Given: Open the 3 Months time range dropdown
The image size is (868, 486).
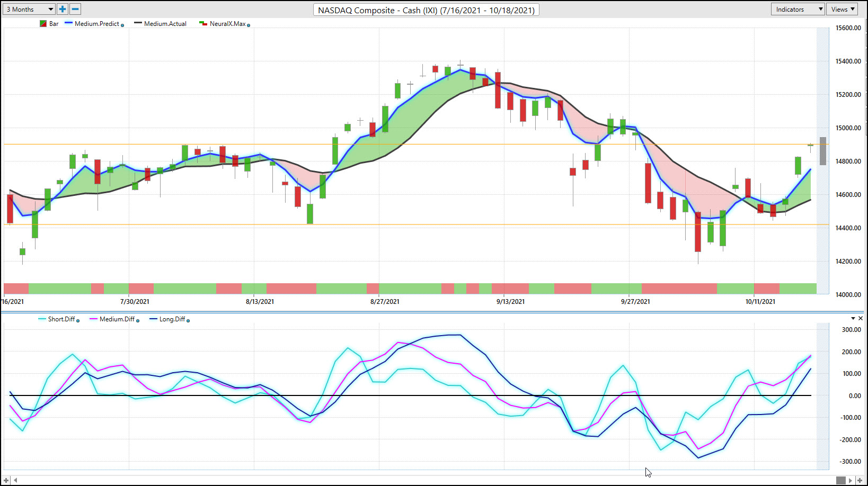Looking at the screenshot, I should pyautogui.click(x=29, y=9).
